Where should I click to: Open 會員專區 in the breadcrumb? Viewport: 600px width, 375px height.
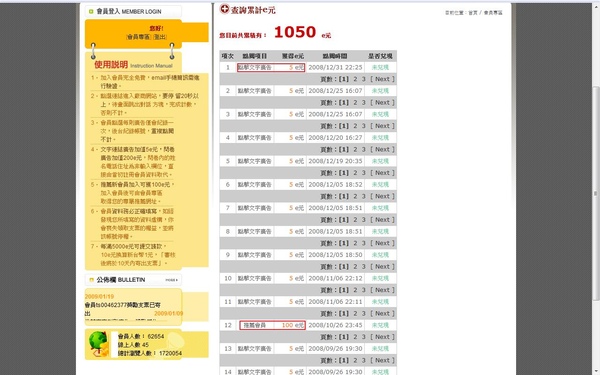point(493,13)
